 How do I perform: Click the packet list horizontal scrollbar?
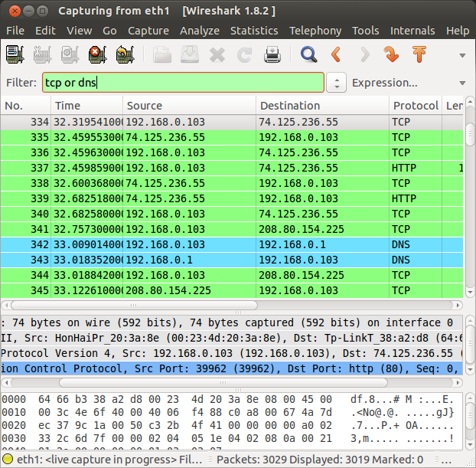pyautogui.click(x=134, y=305)
